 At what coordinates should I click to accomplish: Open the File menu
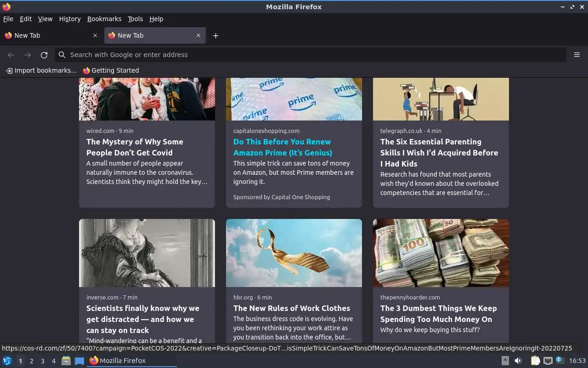pyautogui.click(x=8, y=19)
